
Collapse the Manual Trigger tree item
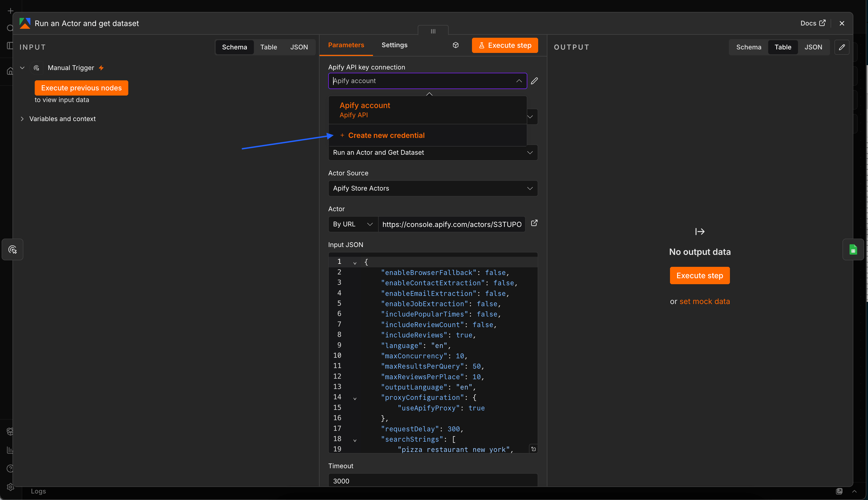[22, 68]
